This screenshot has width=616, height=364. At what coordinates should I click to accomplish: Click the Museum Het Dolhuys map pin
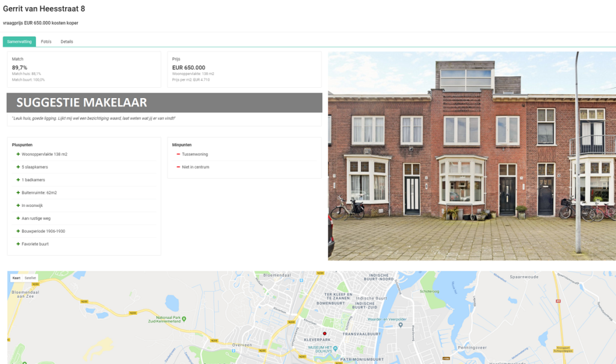click(335, 348)
